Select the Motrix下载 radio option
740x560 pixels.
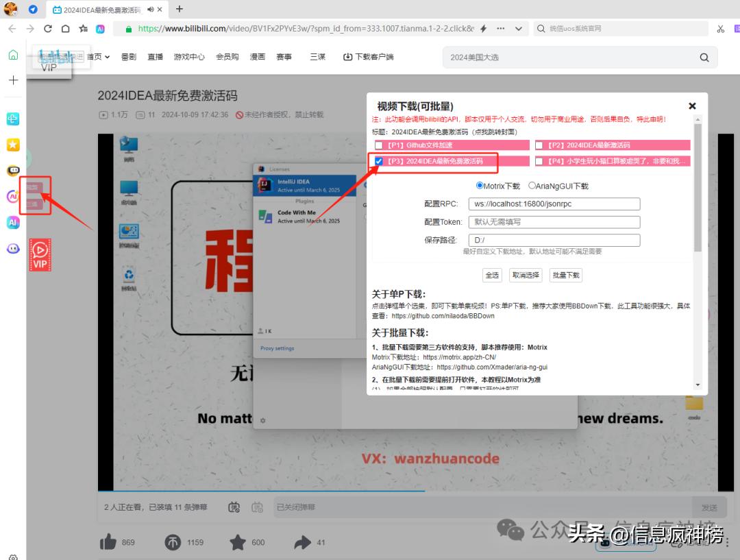[x=480, y=186]
